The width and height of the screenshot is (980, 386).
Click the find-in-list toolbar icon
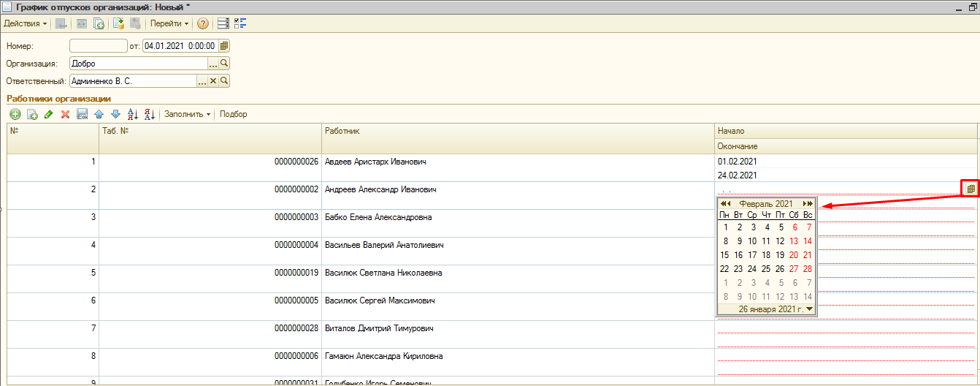click(61, 23)
